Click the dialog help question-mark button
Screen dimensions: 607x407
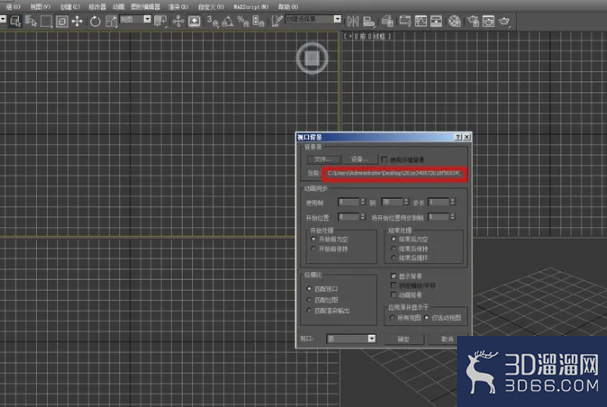point(458,137)
